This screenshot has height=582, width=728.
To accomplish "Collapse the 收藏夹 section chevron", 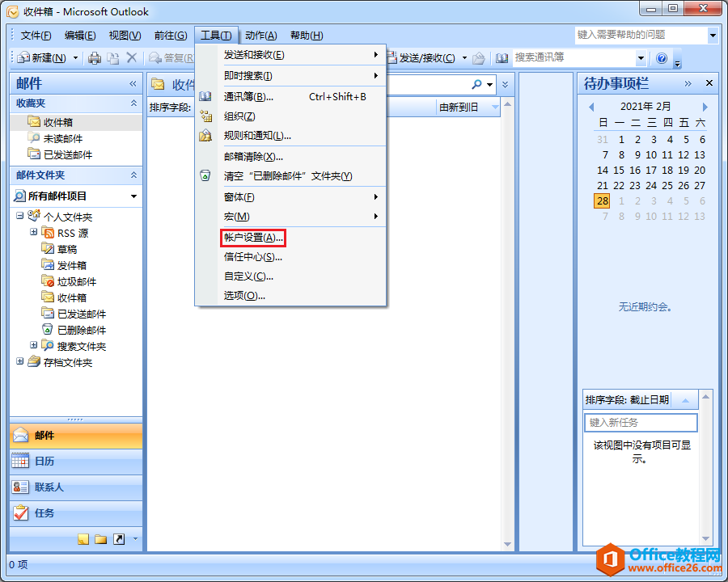I will point(133,103).
